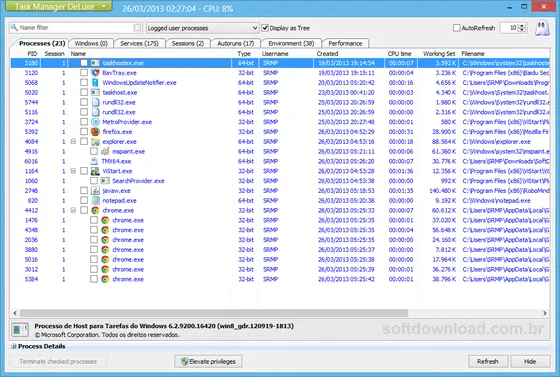The image size is (560, 377).
Task: Click the Terminate checked processes button
Action: (x=58, y=361)
